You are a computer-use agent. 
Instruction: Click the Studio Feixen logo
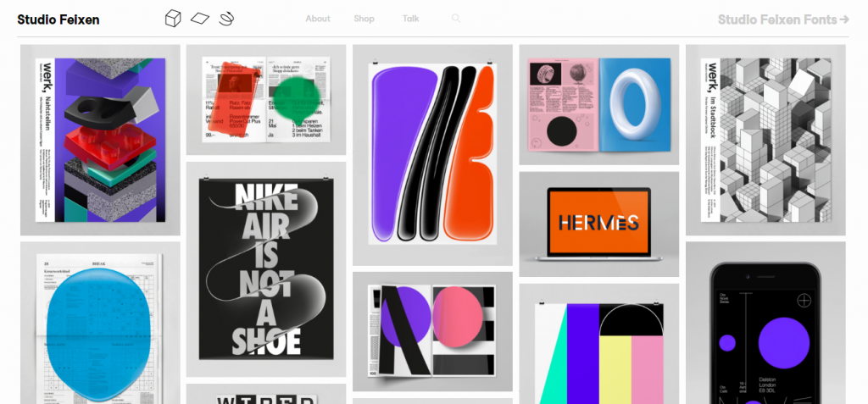[58, 19]
